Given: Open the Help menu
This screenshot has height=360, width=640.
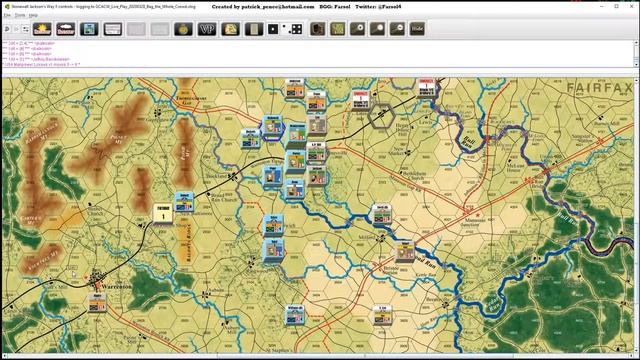Looking at the screenshot, I should coord(33,15).
